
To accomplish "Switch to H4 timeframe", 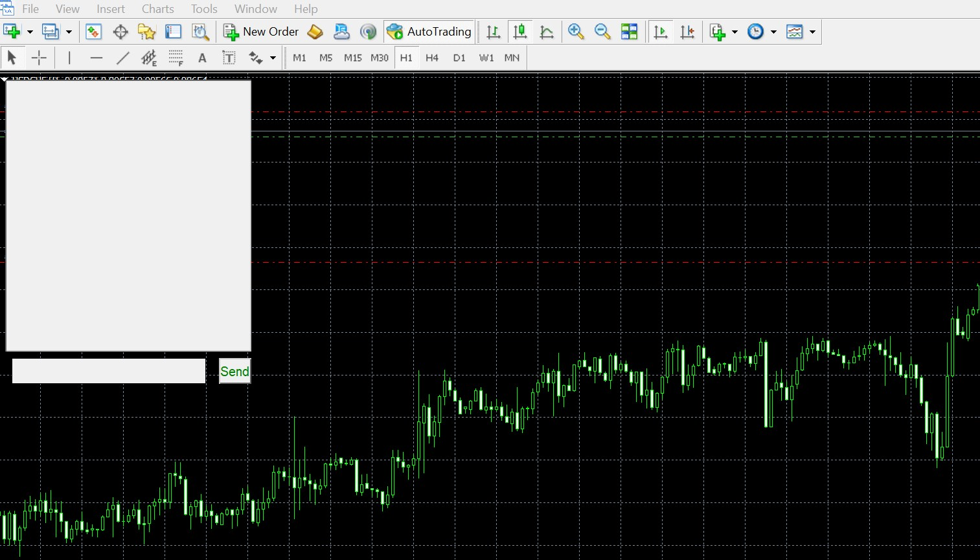I will point(432,58).
